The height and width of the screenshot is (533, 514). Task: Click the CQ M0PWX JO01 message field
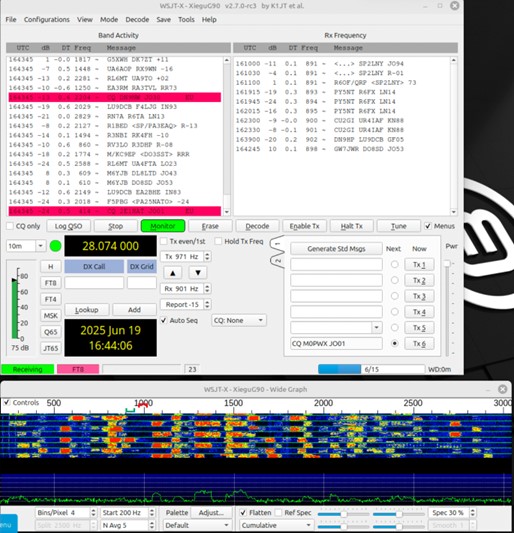tap(336, 343)
